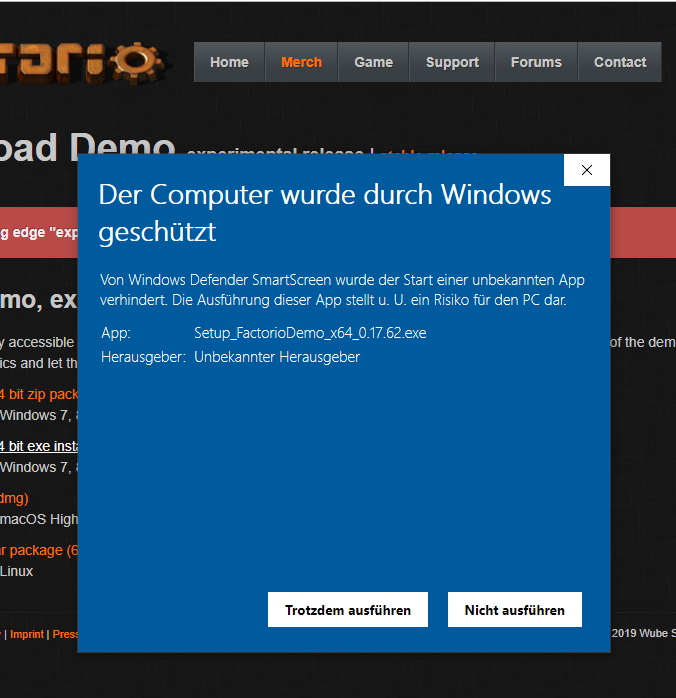Choose "Nicht ausführen" to cancel launch
Screen dimensions: 676x698
514,610
